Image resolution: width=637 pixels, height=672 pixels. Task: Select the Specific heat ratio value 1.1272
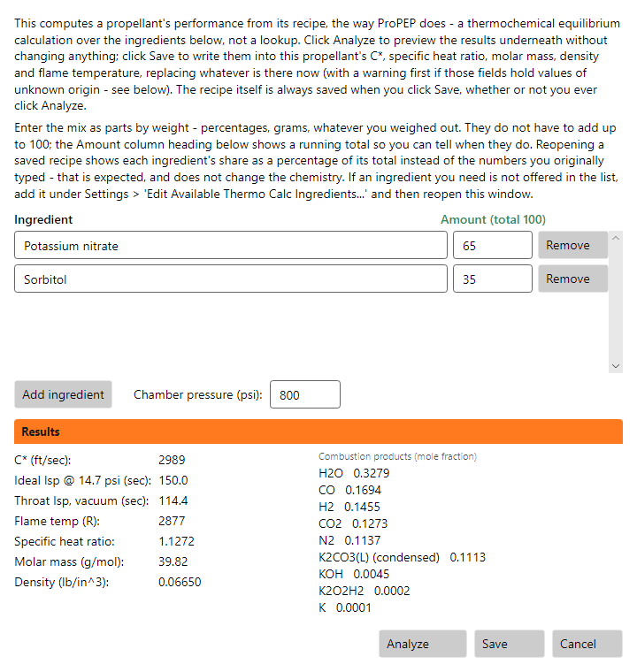tap(176, 541)
